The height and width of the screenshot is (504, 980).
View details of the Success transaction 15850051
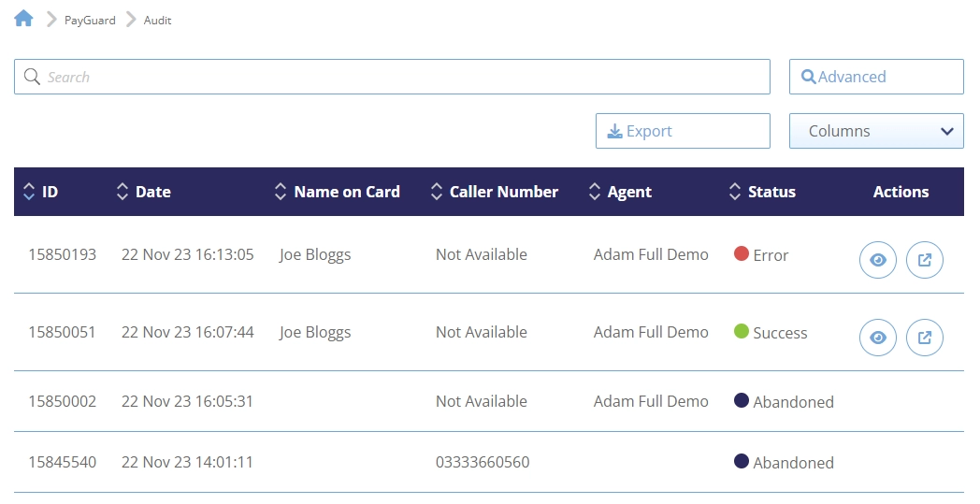pyautogui.click(x=877, y=338)
